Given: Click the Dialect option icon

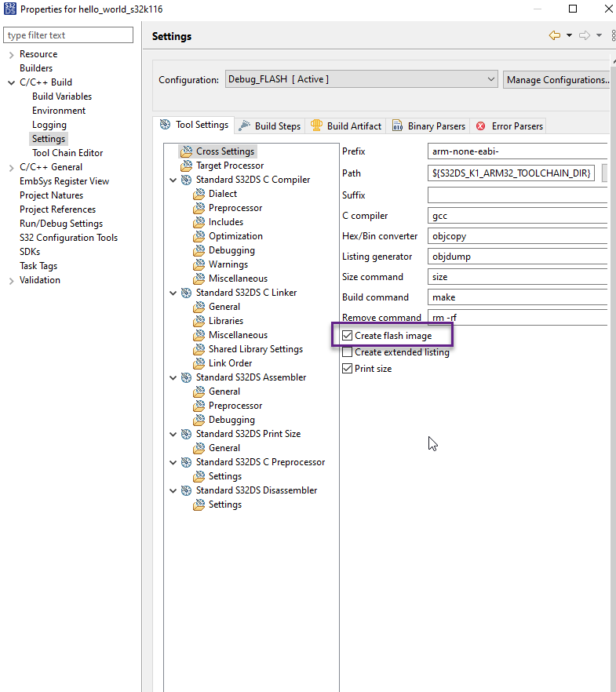Looking at the screenshot, I should coord(199,194).
